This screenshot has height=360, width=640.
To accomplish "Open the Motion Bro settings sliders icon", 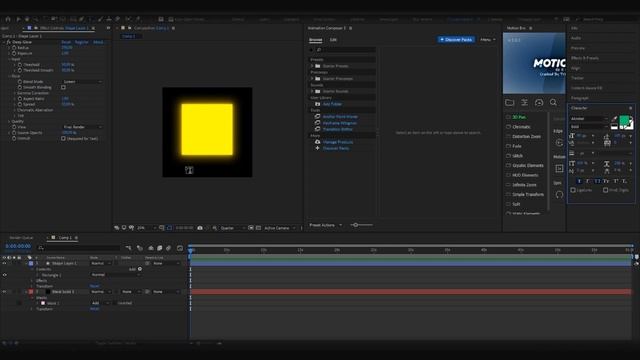I will coord(524,102).
